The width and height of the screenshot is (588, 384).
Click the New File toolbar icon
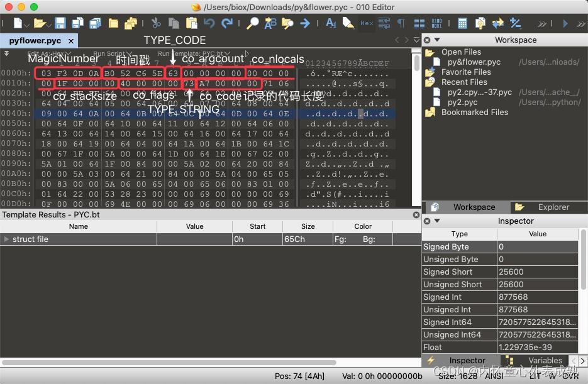pyautogui.click(x=18, y=23)
